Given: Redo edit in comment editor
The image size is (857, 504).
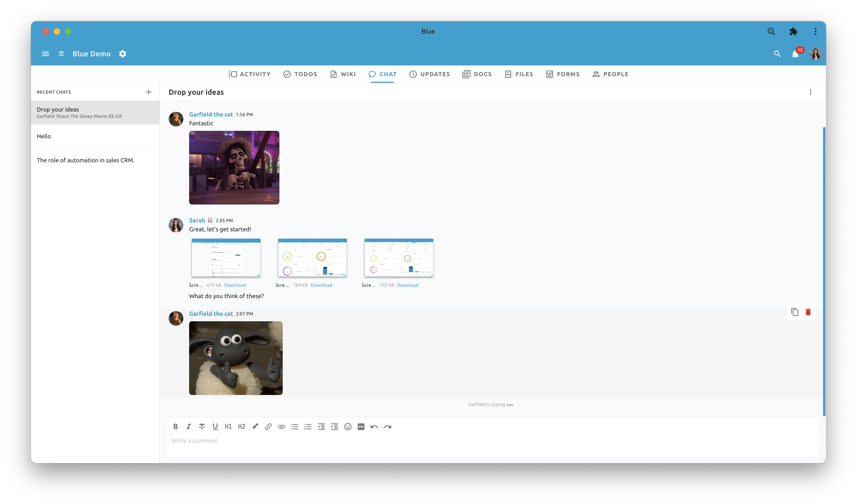Looking at the screenshot, I should pyautogui.click(x=388, y=426).
